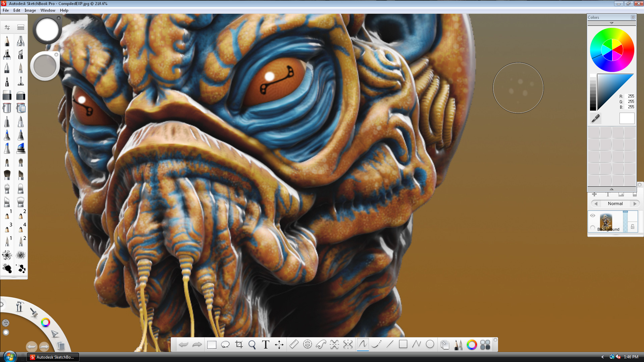This screenshot has height=362, width=644.
Task: Open the Edit menu
Action: pyautogui.click(x=17, y=10)
